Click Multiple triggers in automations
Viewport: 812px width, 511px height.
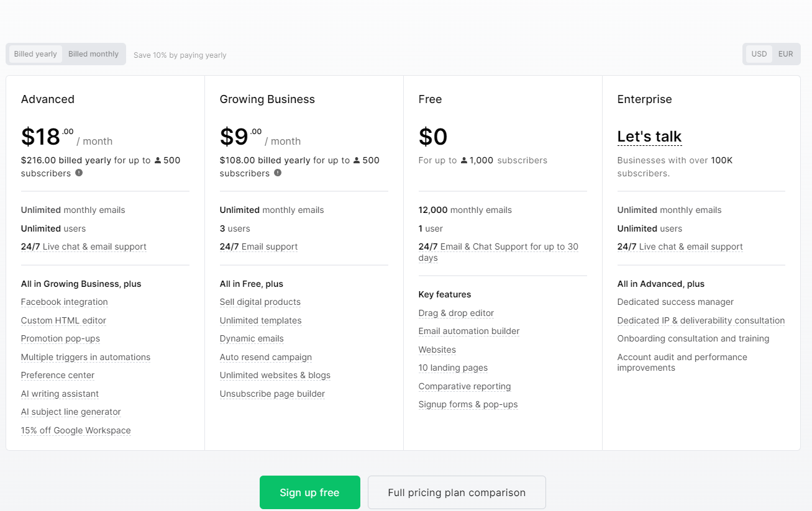point(86,357)
